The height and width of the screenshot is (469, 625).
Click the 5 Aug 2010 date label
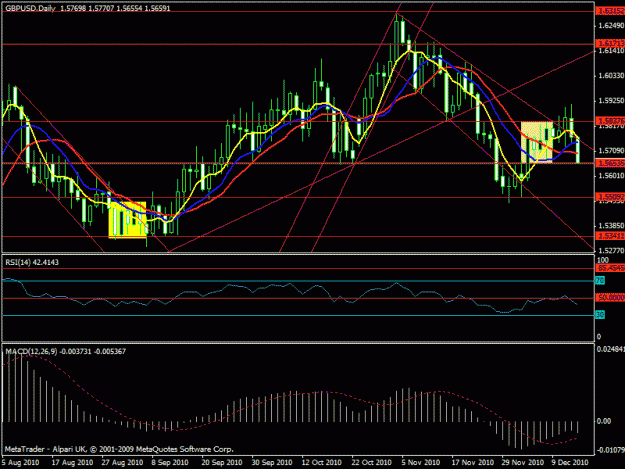coord(20,462)
